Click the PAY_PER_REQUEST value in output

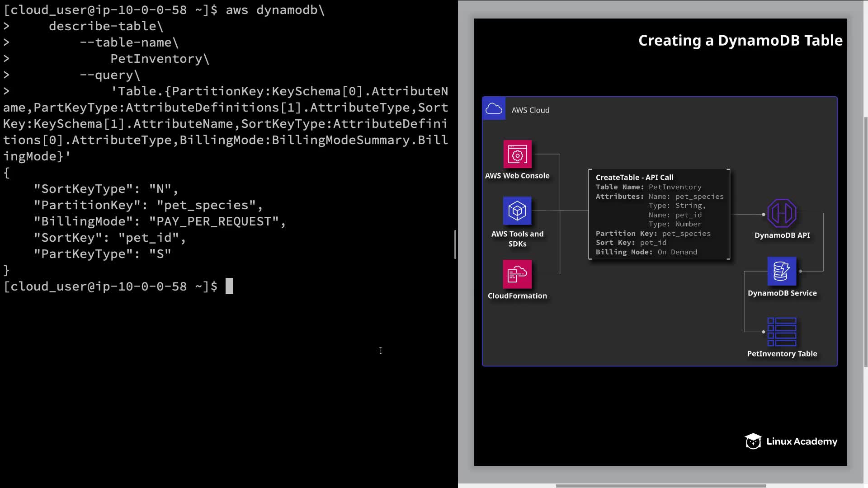(214, 221)
